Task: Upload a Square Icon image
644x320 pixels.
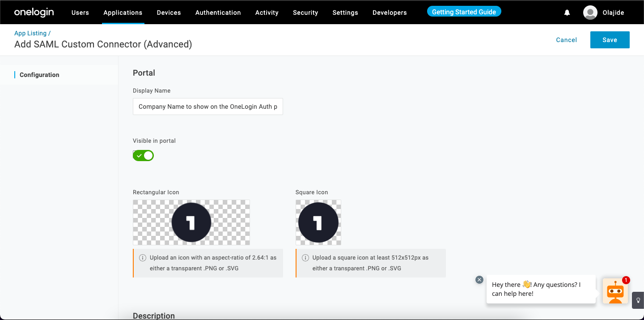Action: click(318, 222)
